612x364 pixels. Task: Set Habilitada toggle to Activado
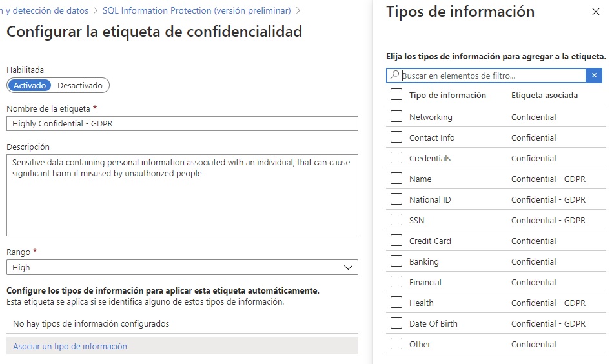pyautogui.click(x=30, y=85)
